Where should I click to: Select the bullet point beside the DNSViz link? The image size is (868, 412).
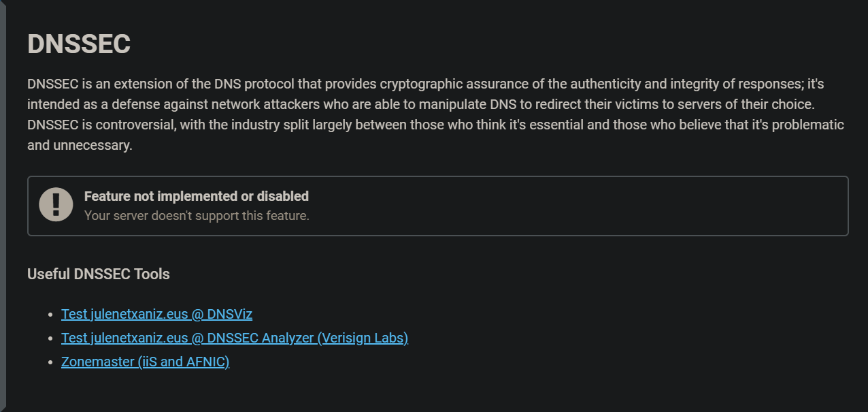[x=49, y=314]
